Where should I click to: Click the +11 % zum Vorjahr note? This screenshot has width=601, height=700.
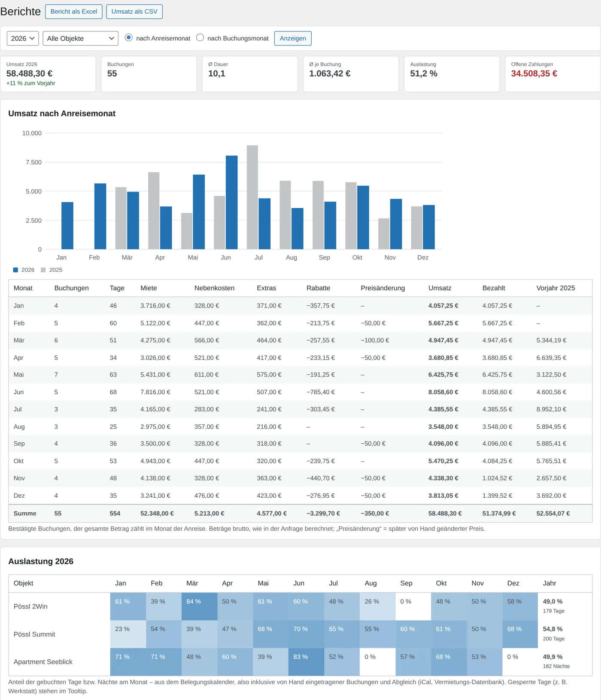click(30, 83)
